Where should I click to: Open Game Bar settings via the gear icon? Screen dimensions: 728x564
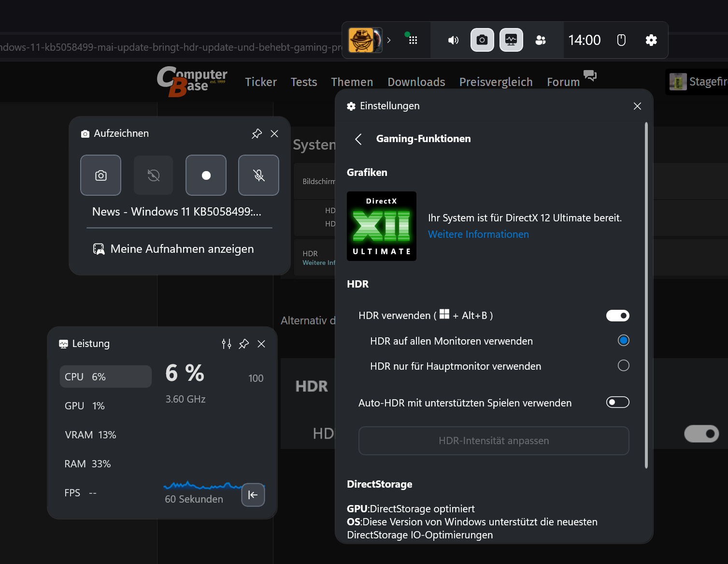[651, 40]
